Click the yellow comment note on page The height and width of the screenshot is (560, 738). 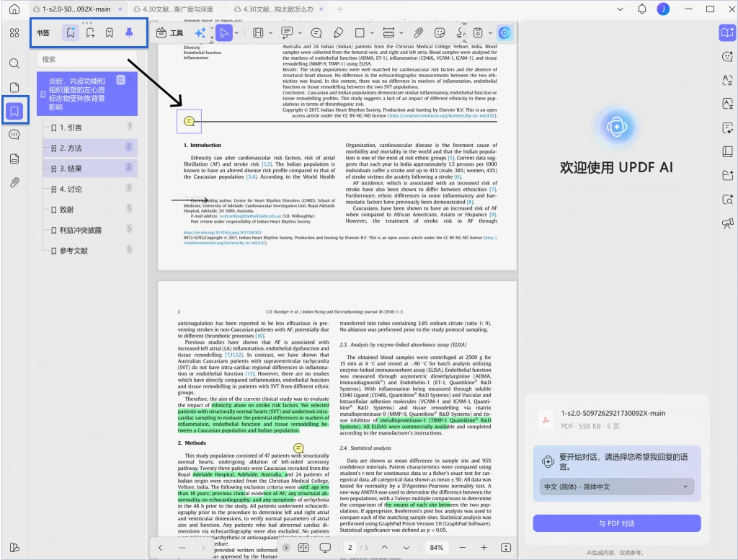click(190, 121)
